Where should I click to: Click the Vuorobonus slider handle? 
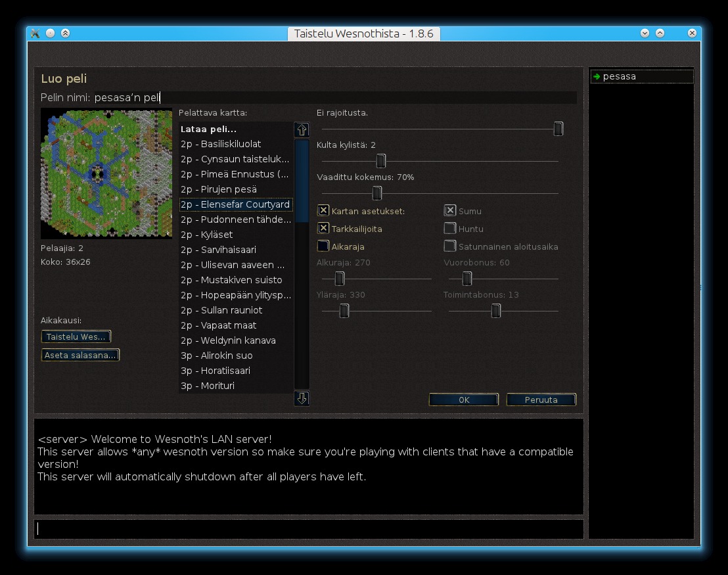point(467,279)
